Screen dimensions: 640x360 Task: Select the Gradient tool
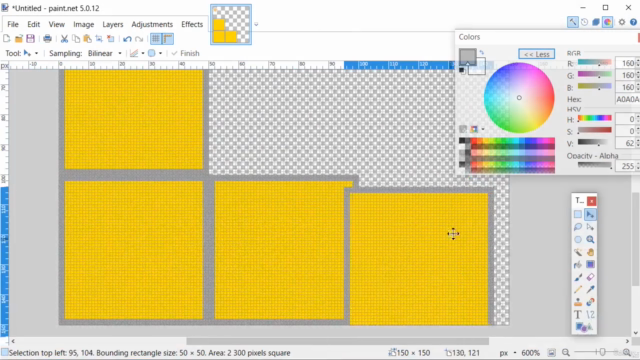[590, 264]
